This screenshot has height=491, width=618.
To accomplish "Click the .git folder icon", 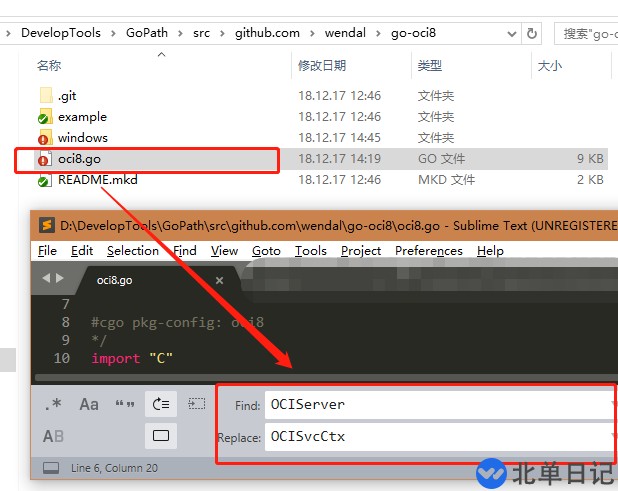I will point(46,95).
